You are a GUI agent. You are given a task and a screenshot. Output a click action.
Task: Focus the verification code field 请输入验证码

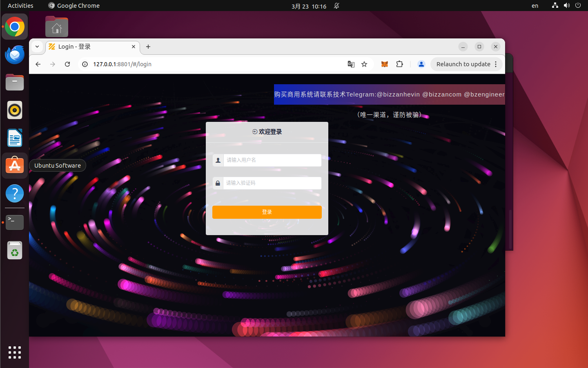272,183
